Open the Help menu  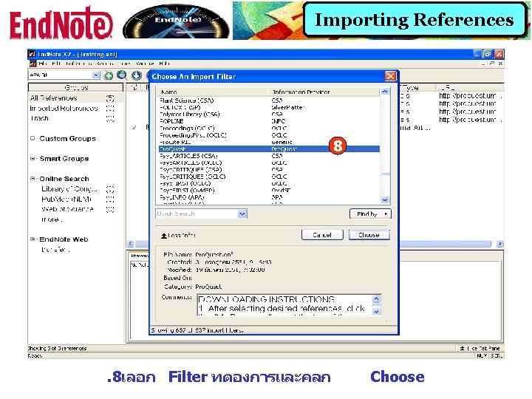point(165,64)
